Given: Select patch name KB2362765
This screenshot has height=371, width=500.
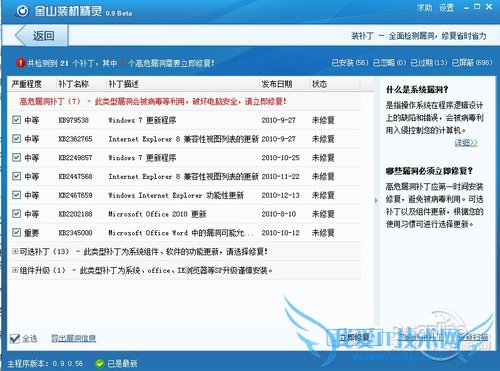Looking at the screenshot, I should pos(75,139).
